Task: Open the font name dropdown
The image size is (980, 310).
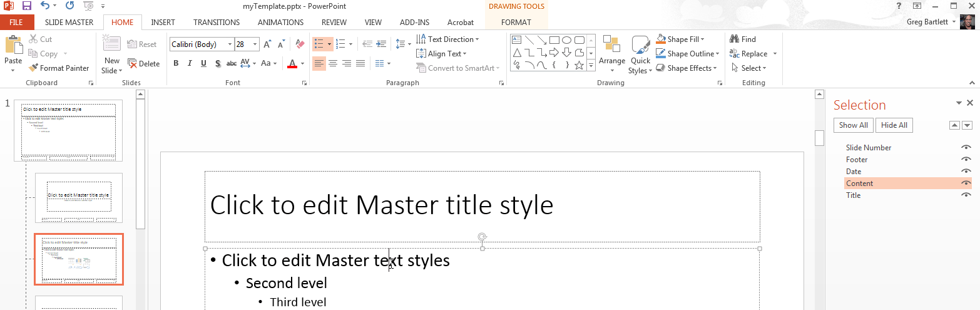Action: coord(230,44)
